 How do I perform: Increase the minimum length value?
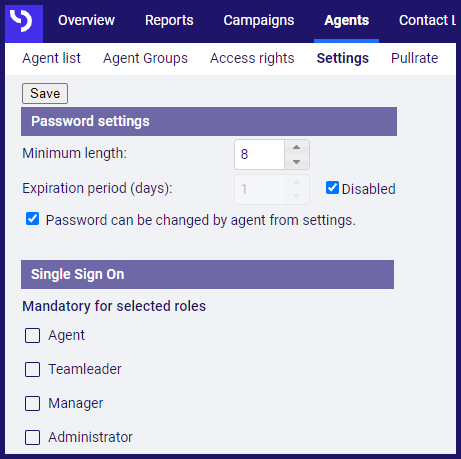coord(296,147)
